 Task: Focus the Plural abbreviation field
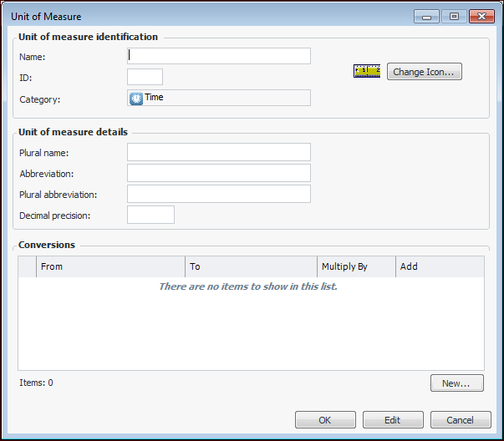(219, 194)
